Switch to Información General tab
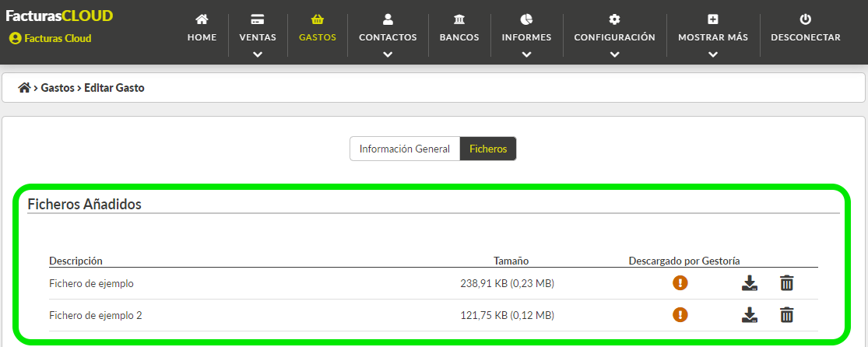The width and height of the screenshot is (868, 347). [x=405, y=149]
